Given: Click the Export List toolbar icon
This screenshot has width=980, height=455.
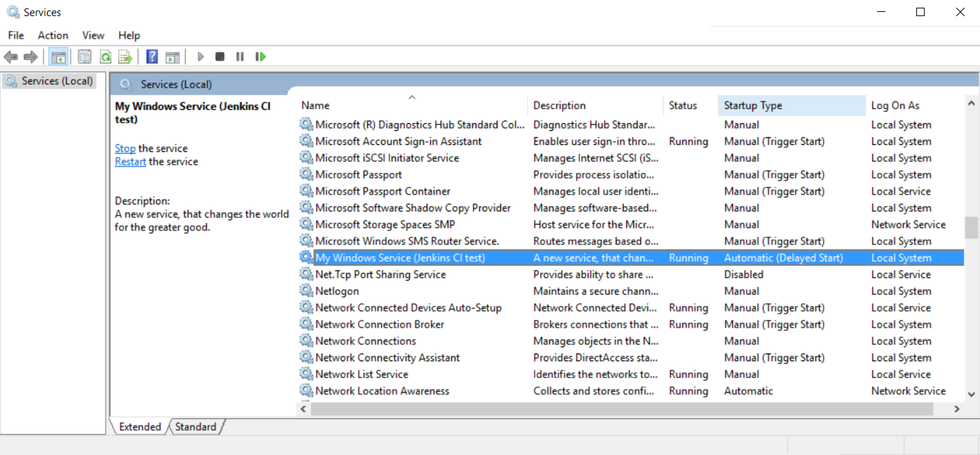Looking at the screenshot, I should 125,57.
